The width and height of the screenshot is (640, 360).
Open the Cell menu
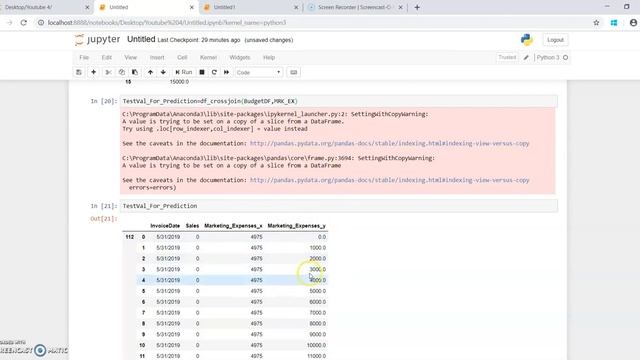point(182,58)
